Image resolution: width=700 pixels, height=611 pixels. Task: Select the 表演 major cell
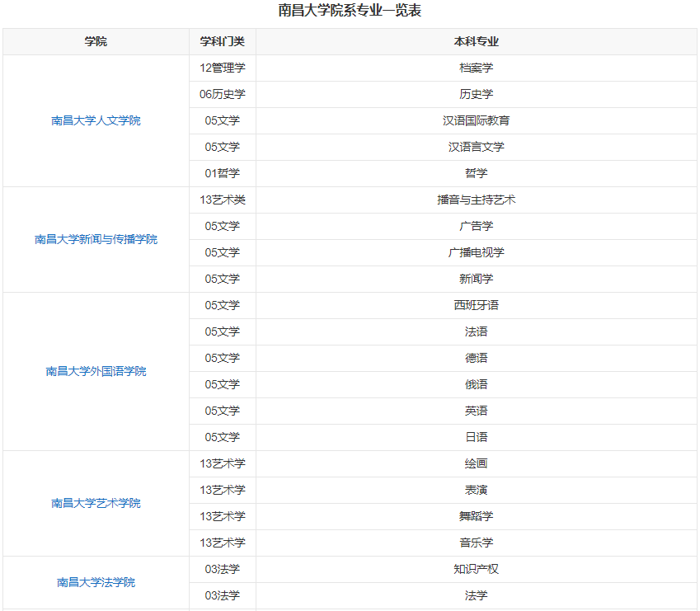pos(477,490)
